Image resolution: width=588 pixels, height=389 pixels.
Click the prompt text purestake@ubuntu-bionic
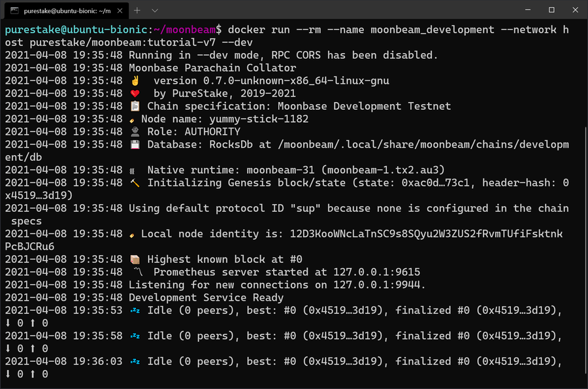point(76,29)
